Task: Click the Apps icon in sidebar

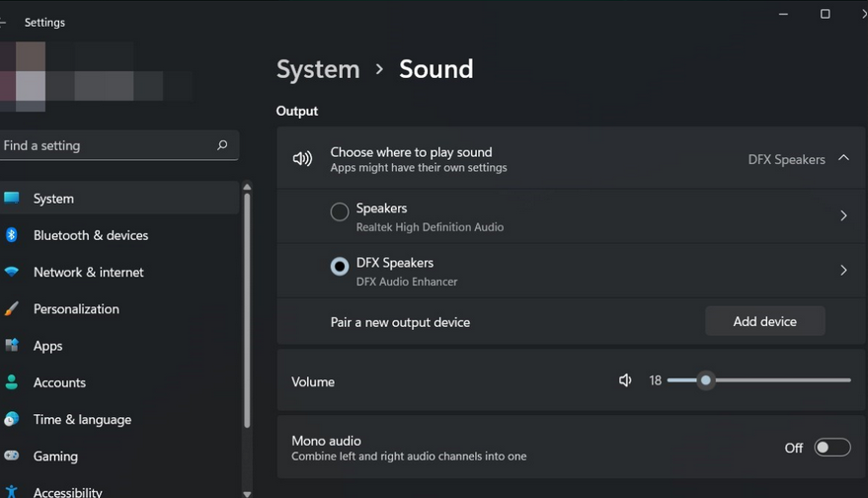Action: [x=11, y=345]
